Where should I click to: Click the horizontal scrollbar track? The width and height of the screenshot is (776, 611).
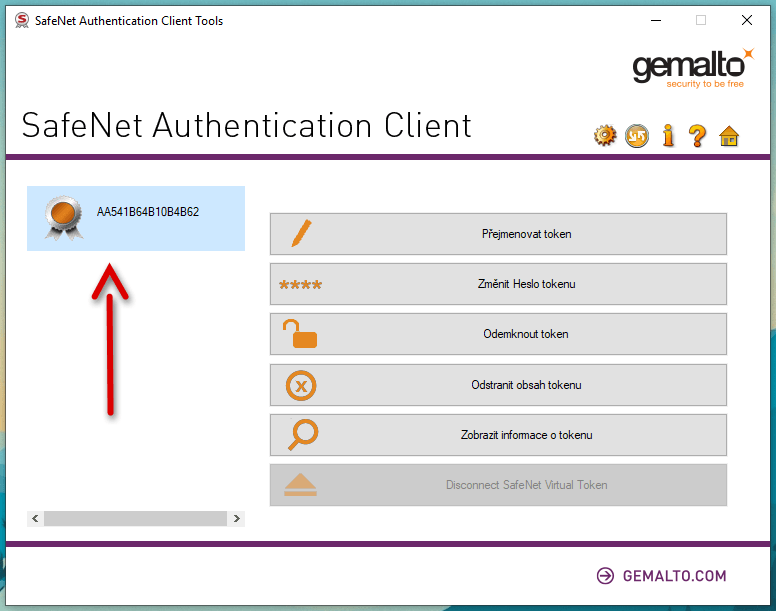[x=136, y=518]
